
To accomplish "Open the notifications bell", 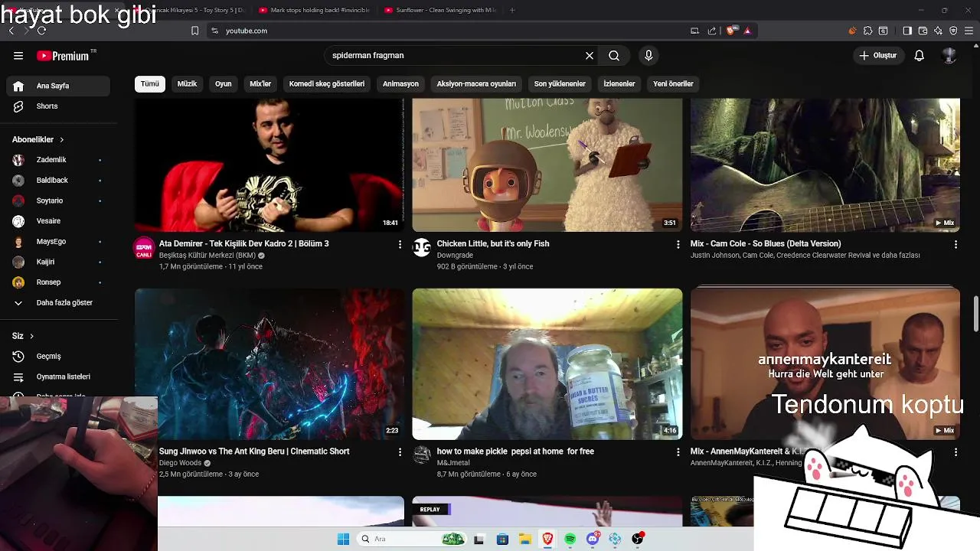I will coord(920,56).
